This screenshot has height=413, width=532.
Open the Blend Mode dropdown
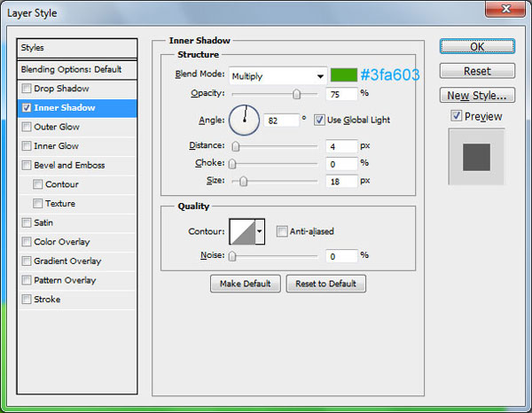(x=278, y=76)
